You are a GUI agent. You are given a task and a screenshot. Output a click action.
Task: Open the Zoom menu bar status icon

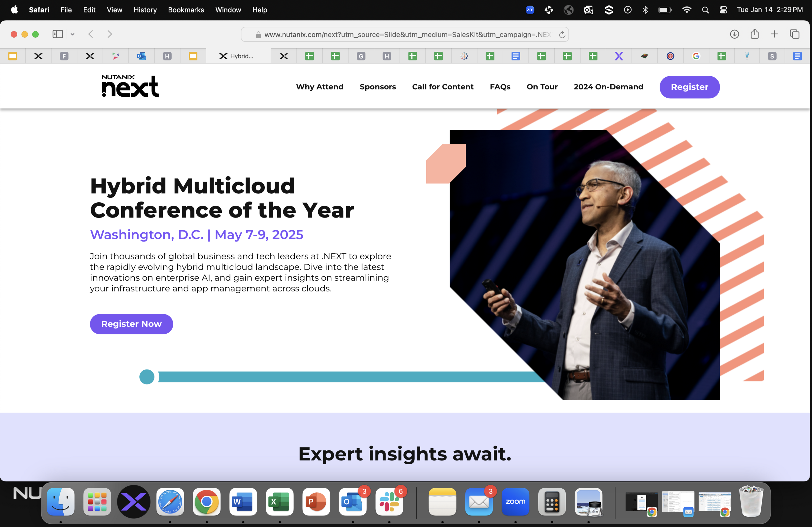click(x=530, y=10)
